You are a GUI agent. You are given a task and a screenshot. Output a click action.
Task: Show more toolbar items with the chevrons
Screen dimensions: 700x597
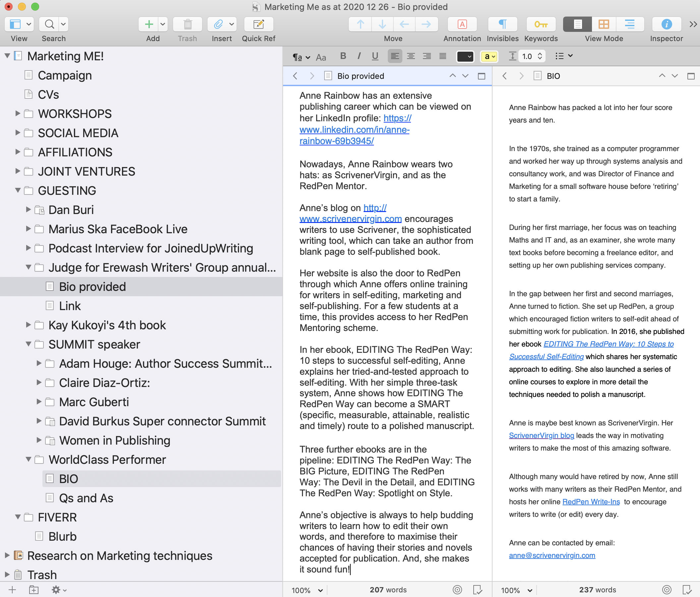click(693, 24)
